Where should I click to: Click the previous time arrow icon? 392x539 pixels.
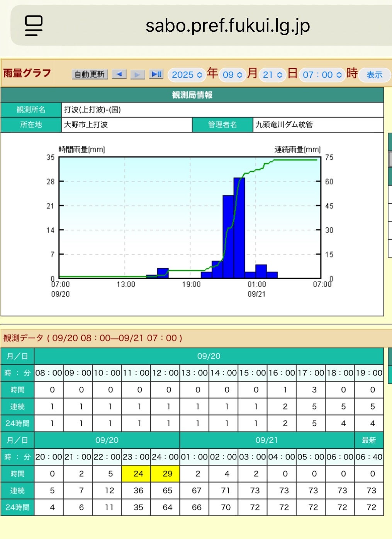119,74
